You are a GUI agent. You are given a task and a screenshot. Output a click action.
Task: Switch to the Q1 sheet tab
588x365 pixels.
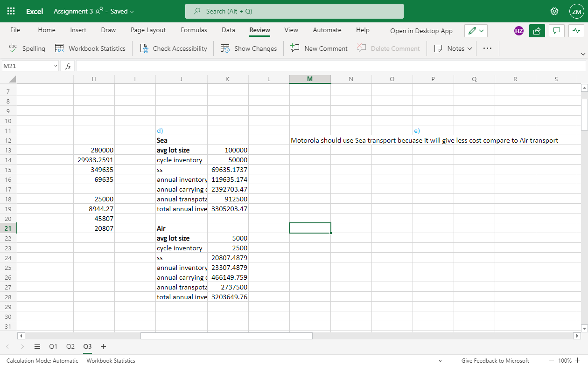pyautogui.click(x=53, y=347)
